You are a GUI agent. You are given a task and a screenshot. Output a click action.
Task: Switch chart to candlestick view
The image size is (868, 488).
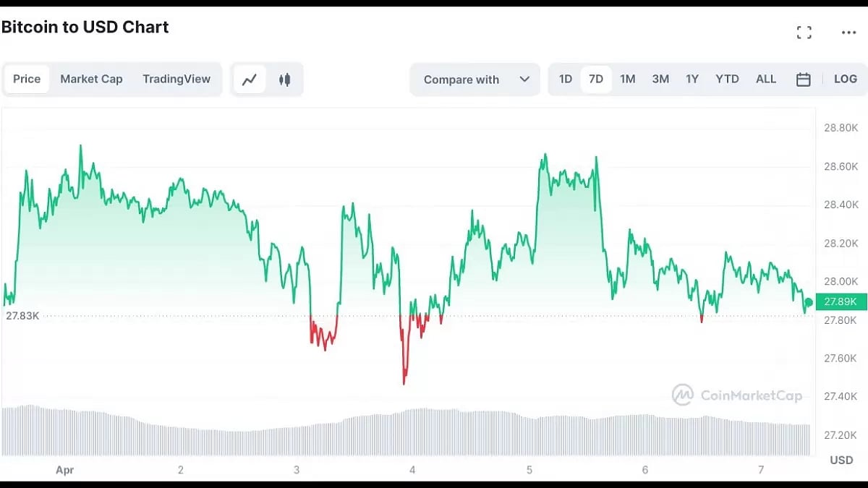(x=283, y=80)
